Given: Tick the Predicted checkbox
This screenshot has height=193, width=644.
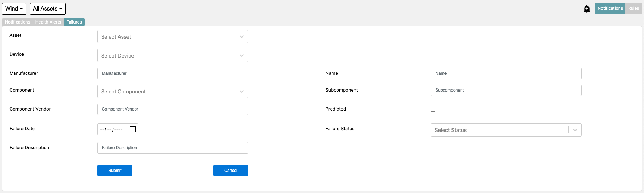Looking at the screenshot, I should pyautogui.click(x=433, y=109).
